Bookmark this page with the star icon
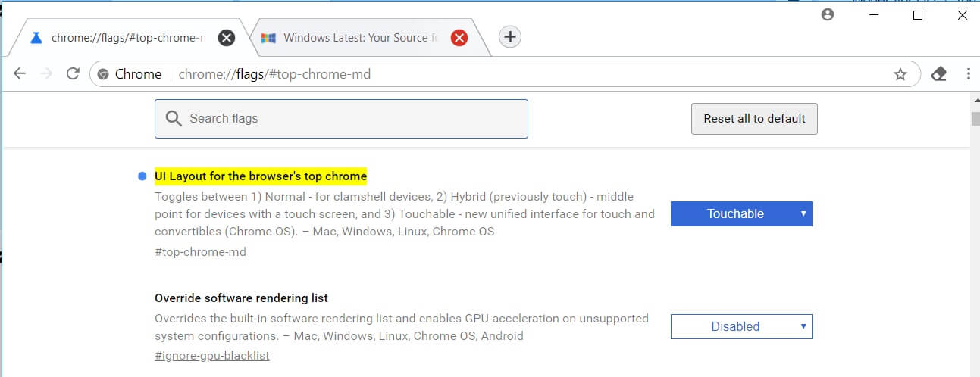980x377 pixels. pos(900,74)
